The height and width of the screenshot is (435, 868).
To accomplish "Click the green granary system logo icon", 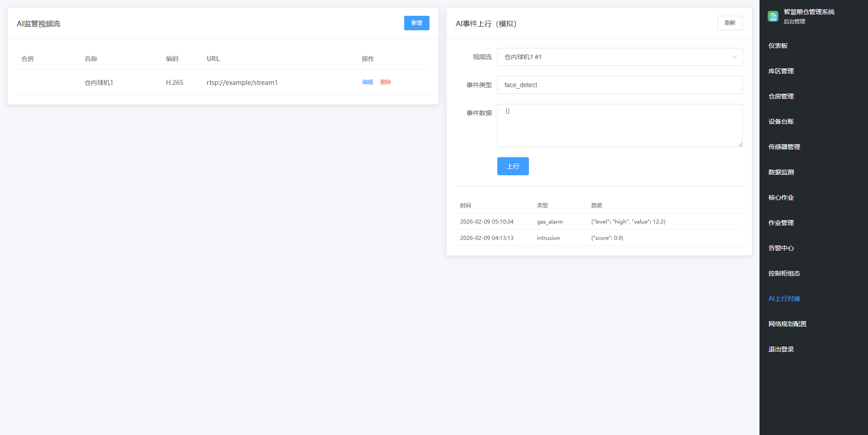I will (773, 17).
